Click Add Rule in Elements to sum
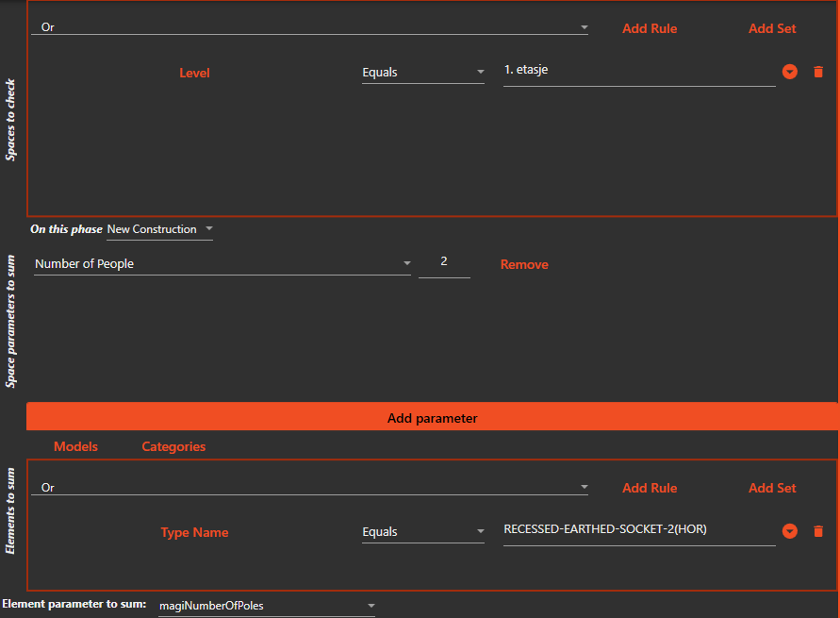 [650, 488]
